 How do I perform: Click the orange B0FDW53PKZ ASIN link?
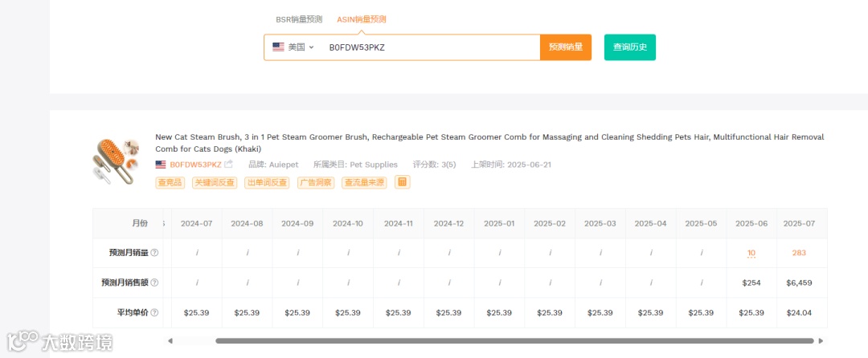[195, 165]
